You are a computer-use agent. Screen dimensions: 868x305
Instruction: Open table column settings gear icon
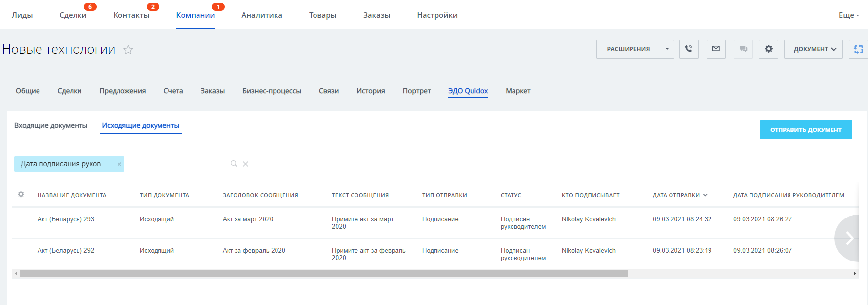pyautogui.click(x=21, y=195)
